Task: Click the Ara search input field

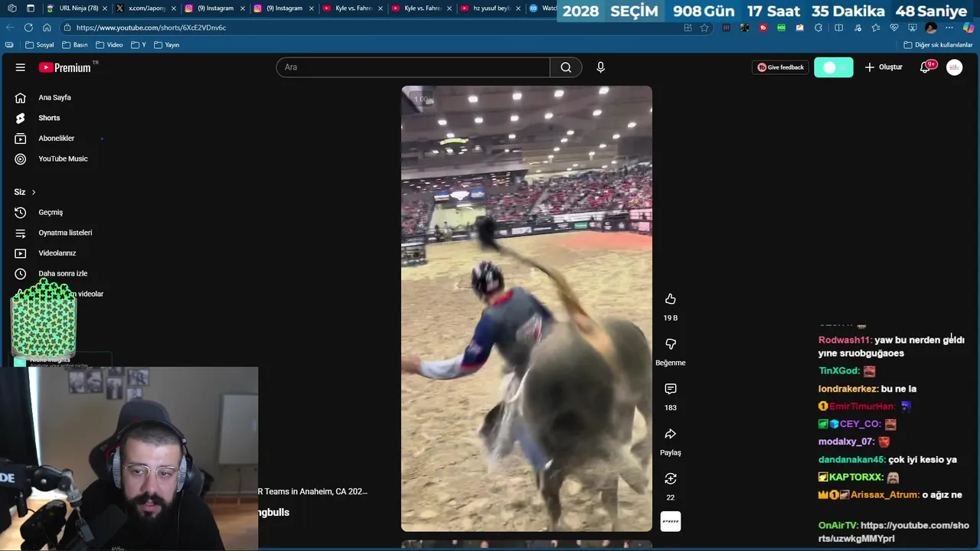Action: pyautogui.click(x=413, y=67)
